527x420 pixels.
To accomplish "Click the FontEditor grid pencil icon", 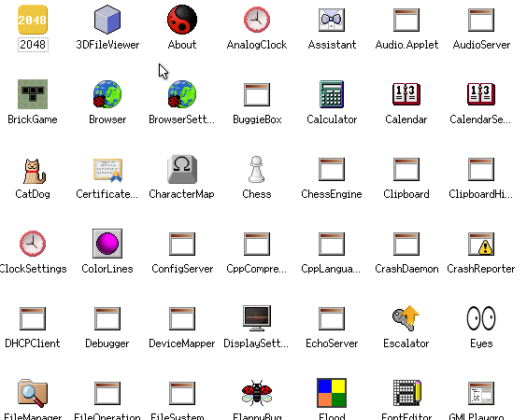I will (x=406, y=393).
